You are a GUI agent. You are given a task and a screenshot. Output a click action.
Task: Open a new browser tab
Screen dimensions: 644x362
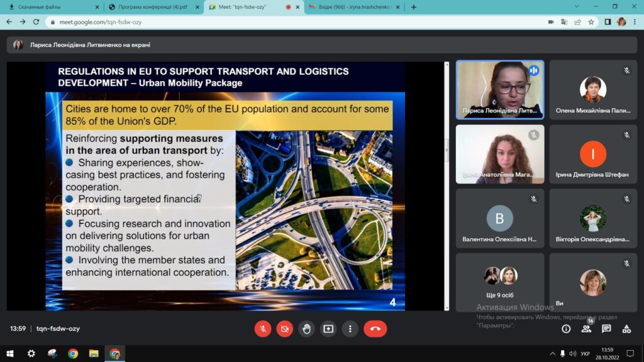tap(413, 7)
